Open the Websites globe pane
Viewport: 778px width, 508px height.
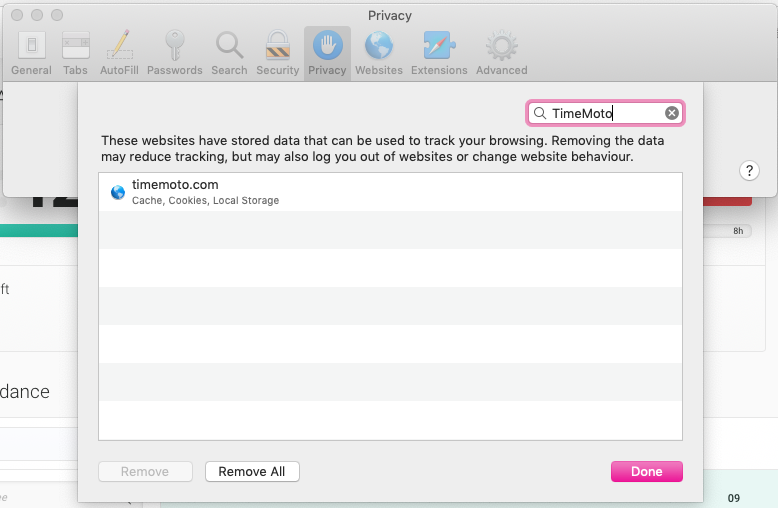pos(379,53)
